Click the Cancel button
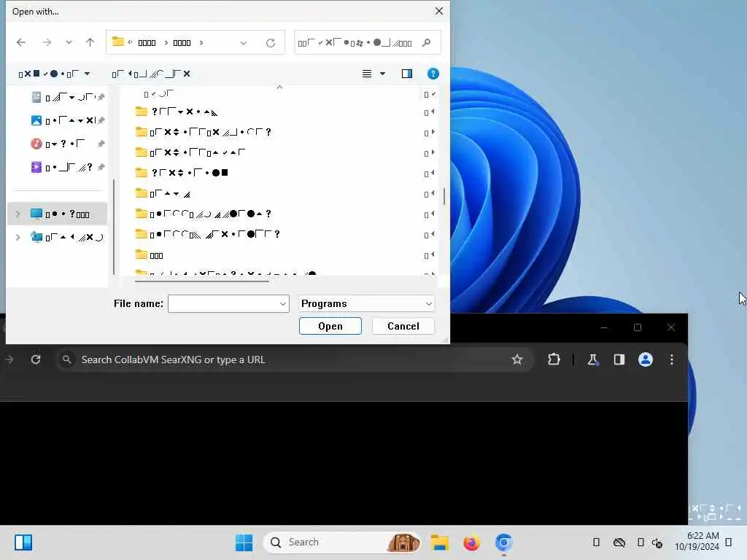747x560 pixels. pyautogui.click(x=403, y=326)
